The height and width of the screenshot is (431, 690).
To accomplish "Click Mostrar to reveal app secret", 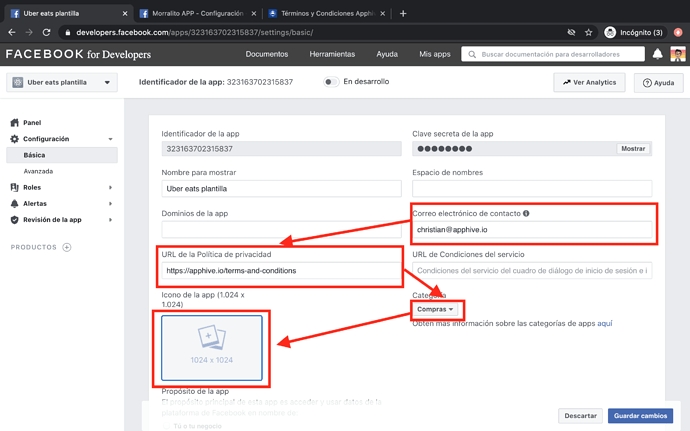I will [633, 149].
